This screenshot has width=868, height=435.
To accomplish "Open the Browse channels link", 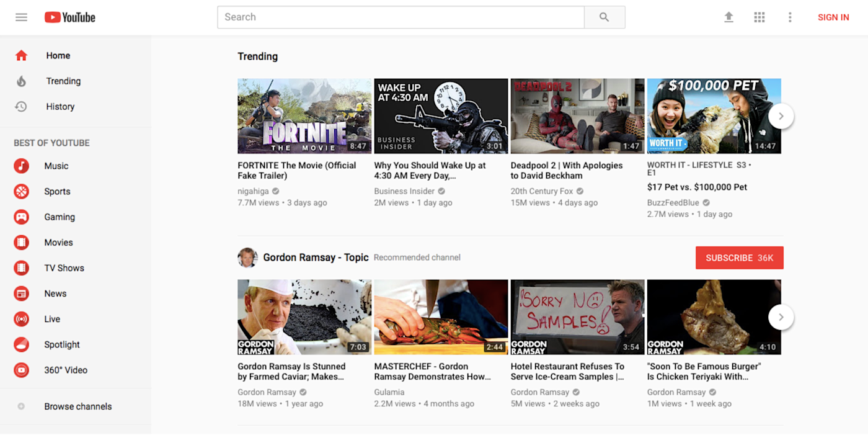I will click(x=78, y=406).
